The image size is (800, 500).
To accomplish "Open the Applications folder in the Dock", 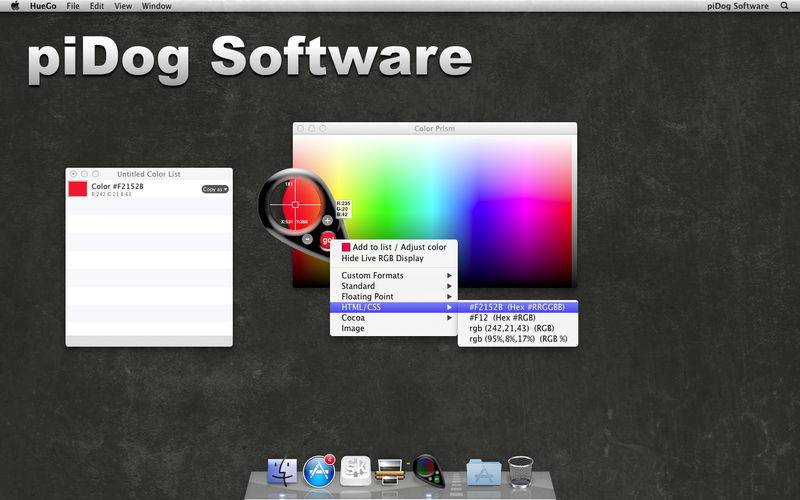I will pos(484,472).
